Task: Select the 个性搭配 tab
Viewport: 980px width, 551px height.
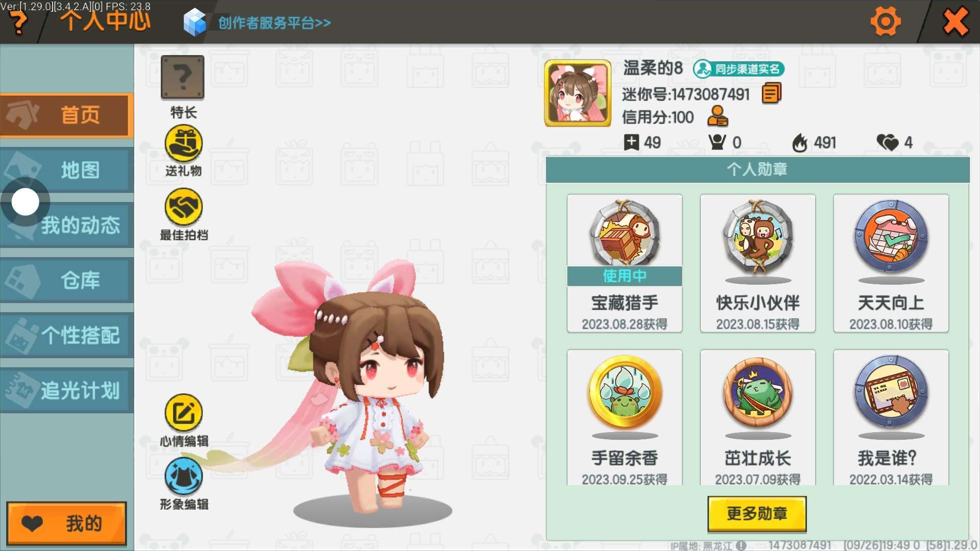Action: point(67,335)
